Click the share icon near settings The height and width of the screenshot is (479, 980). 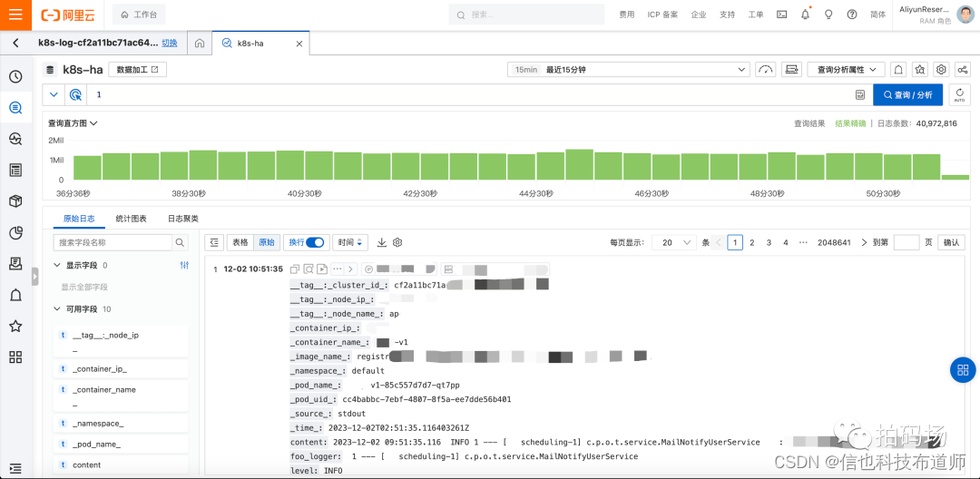click(x=963, y=69)
